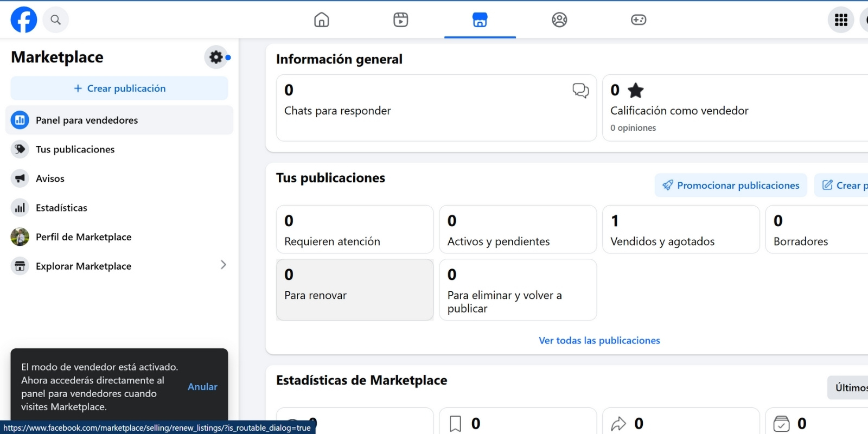
Task: Open the apps grid menu
Action: click(841, 20)
